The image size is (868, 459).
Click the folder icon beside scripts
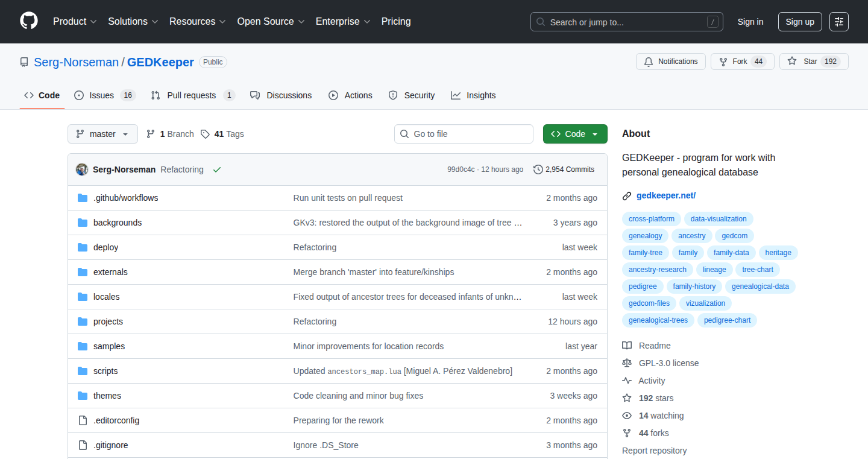[83, 371]
